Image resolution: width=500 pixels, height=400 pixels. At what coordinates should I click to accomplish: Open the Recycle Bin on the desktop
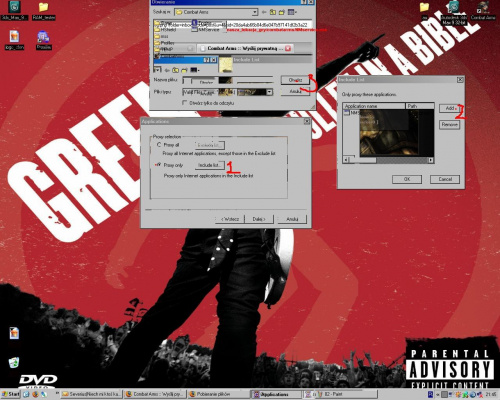[14, 363]
